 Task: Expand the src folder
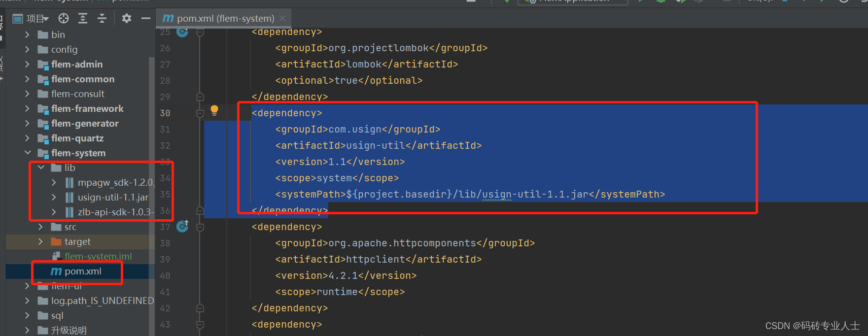point(41,227)
